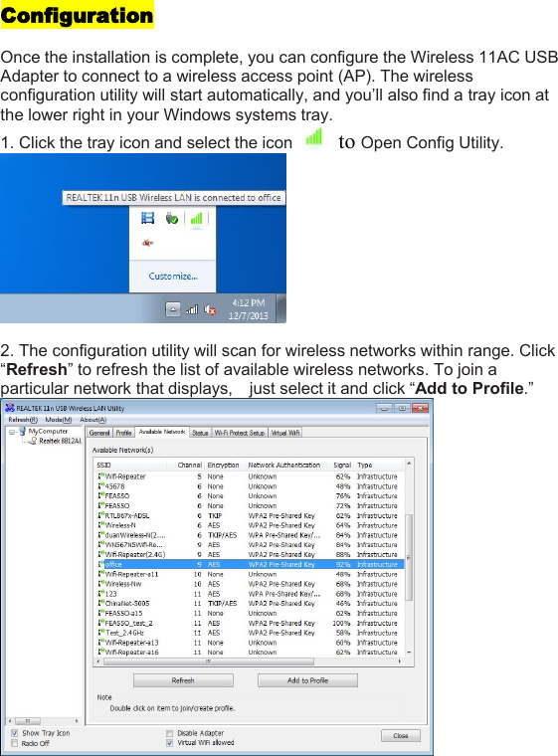Select the Wifi-Repeater(2.4G) network row
Image resolution: width=558 pixels, height=756 pixels.
tap(249, 554)
